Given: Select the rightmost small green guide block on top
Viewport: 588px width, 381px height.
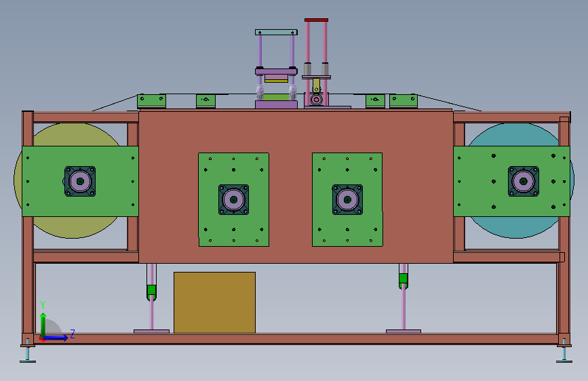Looking at the screenshot, I should 404,101.
